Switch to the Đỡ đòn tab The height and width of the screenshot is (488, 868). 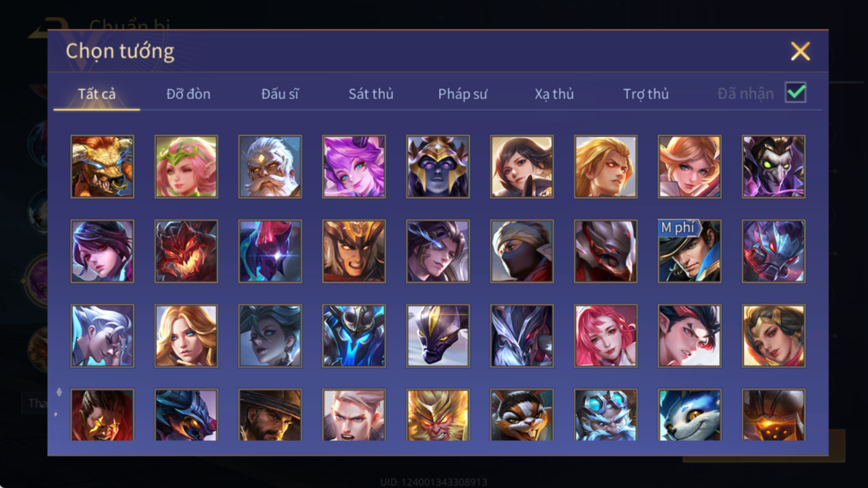(188, 94)
